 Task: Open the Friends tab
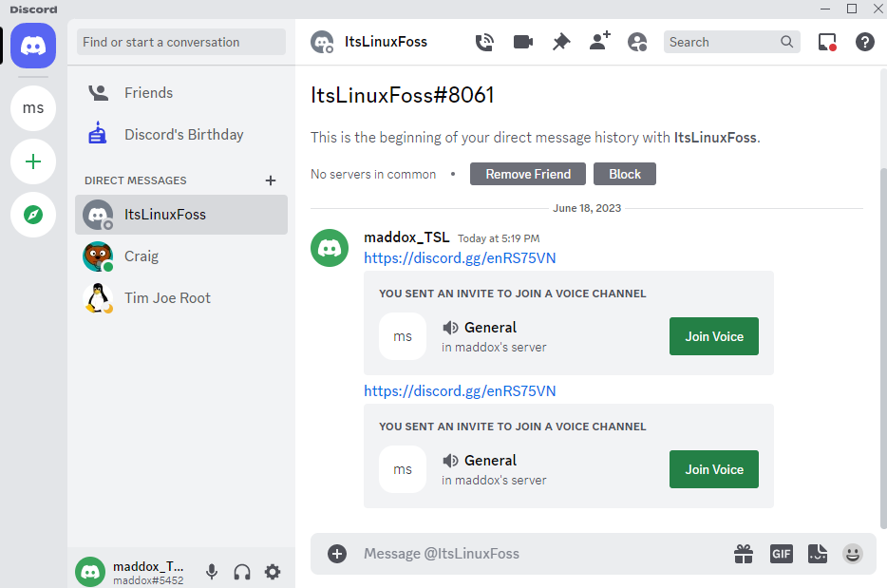click(x=181, y=93)
